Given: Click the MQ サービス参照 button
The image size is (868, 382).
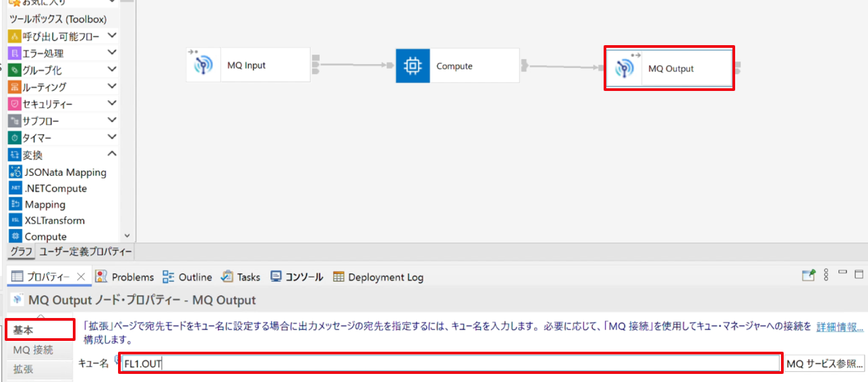Looking at the screenshot, I should pyautogui.click(x=825, y=364).
